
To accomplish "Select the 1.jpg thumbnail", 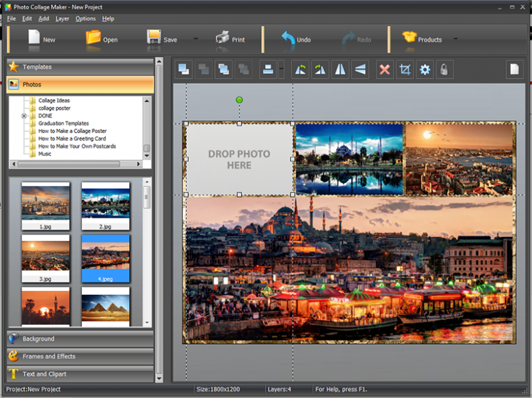I will [x=46, y=205].
